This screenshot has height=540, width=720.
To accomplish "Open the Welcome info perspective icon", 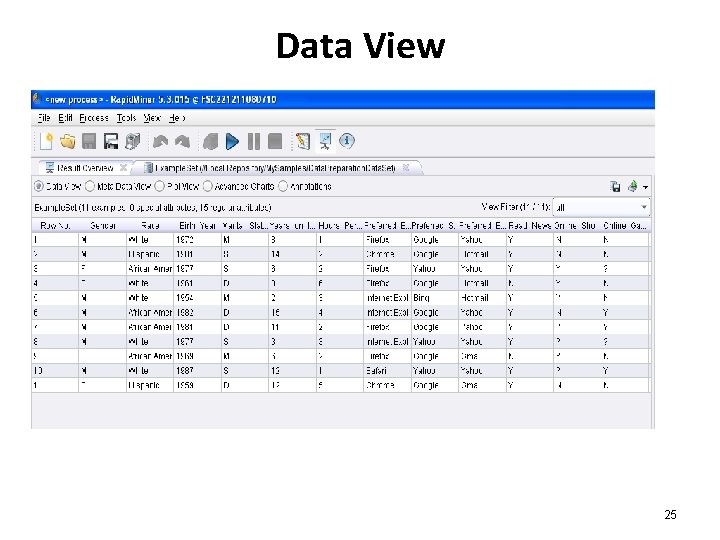I will pos(347,141).
